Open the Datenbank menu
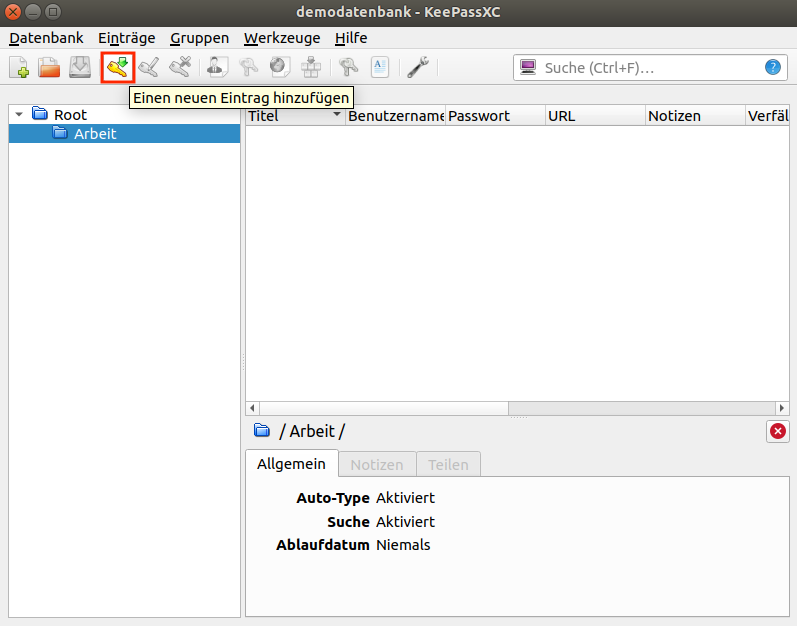This screenshot has width=797, height=626. coord(46,38)
